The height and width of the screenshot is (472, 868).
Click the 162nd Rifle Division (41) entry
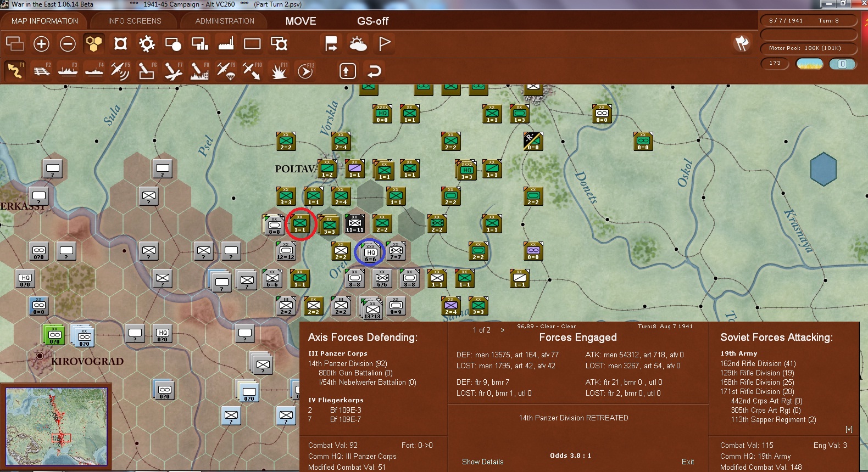click(758, 363)
